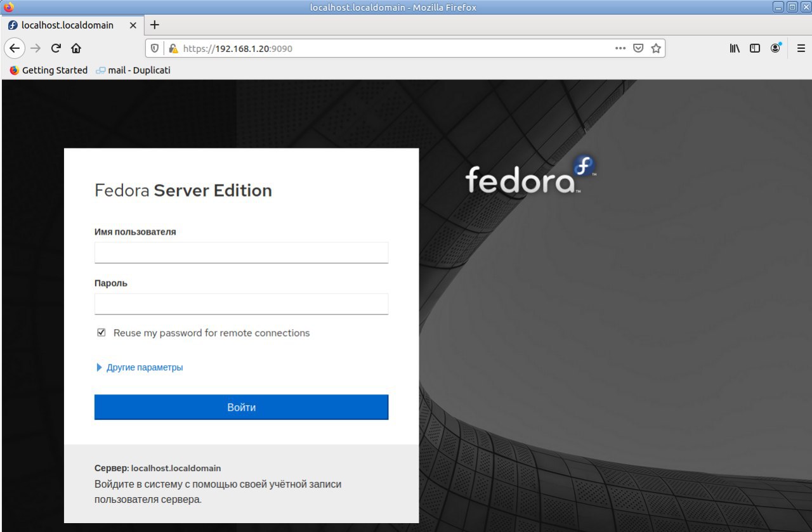Open the Firefox hamburger menu
Screen dimensions: 812x532
801,48
